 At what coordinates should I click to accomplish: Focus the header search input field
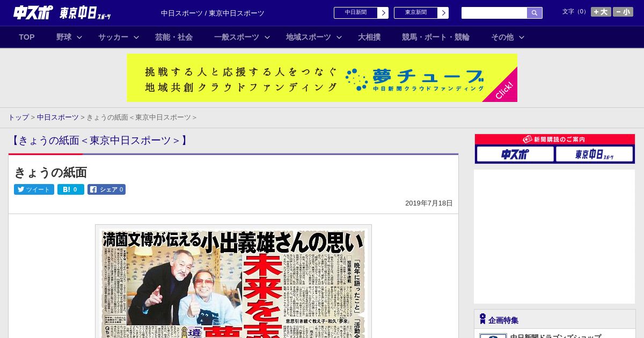[494, 13]
